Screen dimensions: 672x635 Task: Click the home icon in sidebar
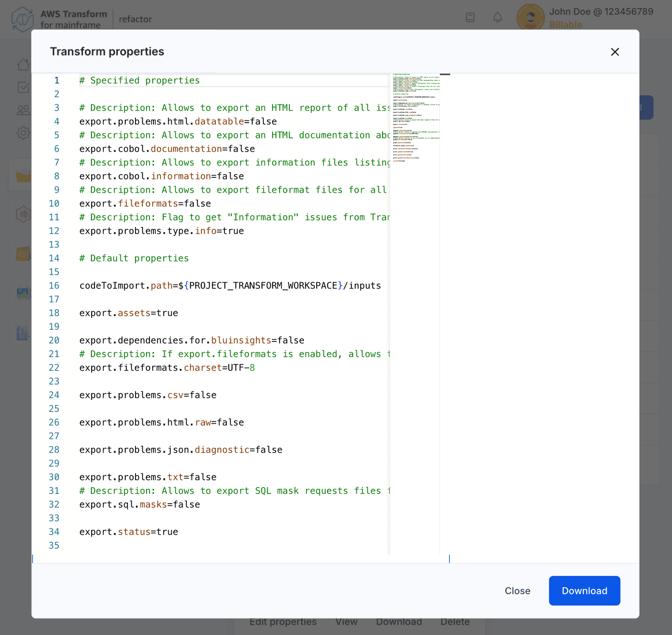click(x=24, y=65)
